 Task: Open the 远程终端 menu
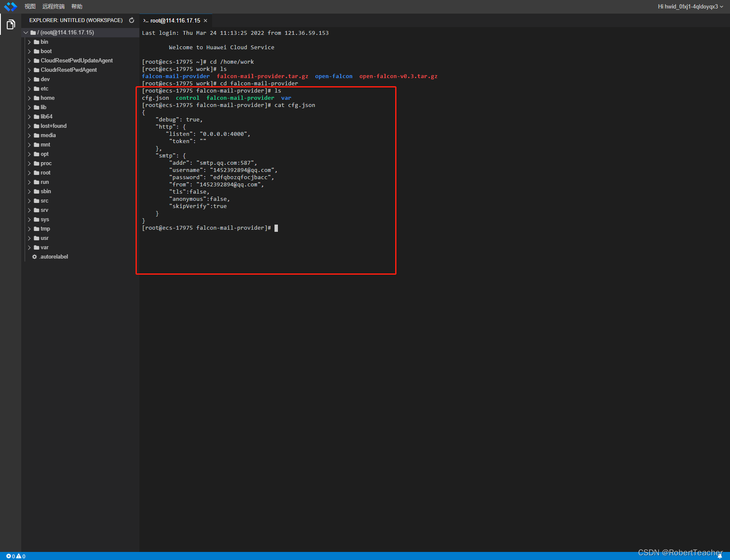click(53, 6)
